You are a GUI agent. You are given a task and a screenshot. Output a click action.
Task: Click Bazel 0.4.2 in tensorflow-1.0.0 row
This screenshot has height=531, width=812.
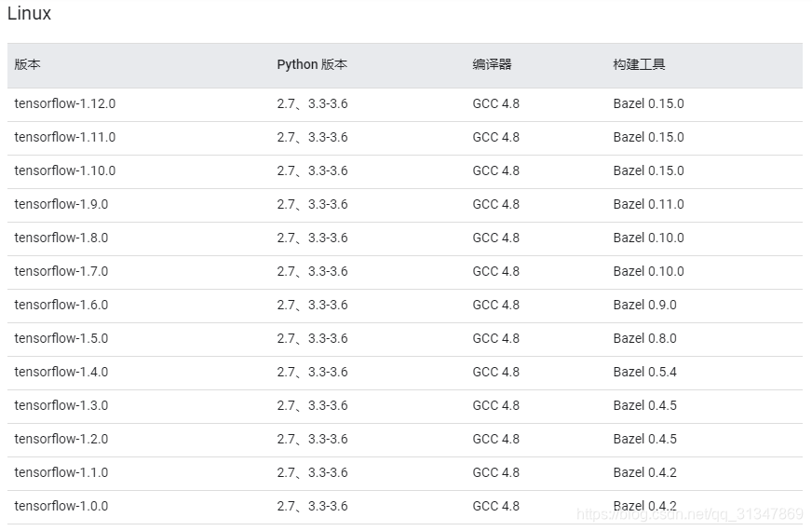pyautogui.click(x=644, y=506)
